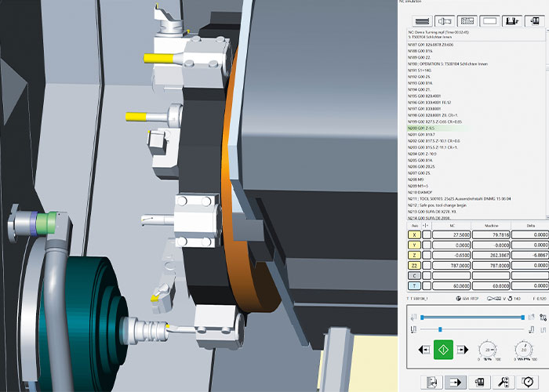Click the highlighted arrow icon in bottom toolbar
The image size is (549, 392).
[x=456, y=382]
